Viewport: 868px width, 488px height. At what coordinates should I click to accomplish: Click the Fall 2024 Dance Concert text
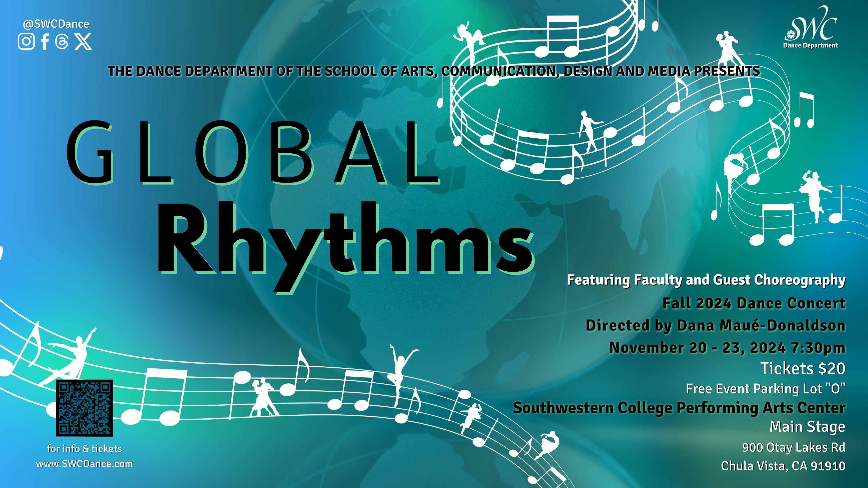tap(754, 303)
